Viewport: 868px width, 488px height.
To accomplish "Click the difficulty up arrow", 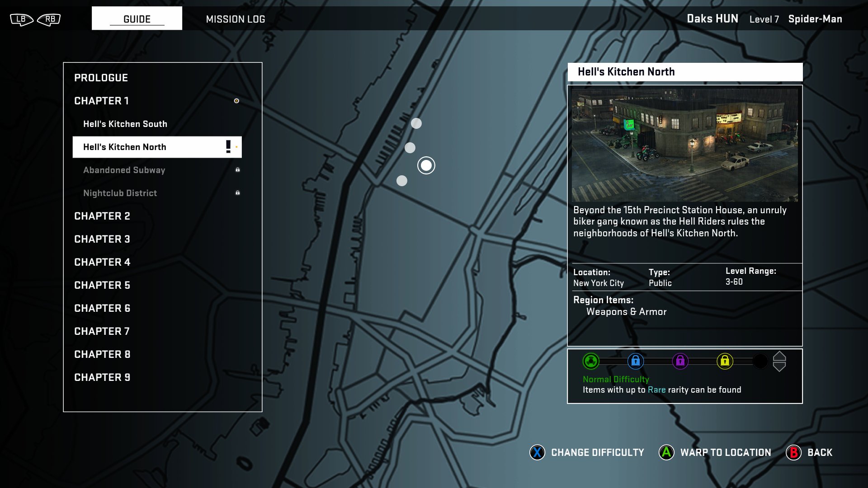I will (779, 356).
